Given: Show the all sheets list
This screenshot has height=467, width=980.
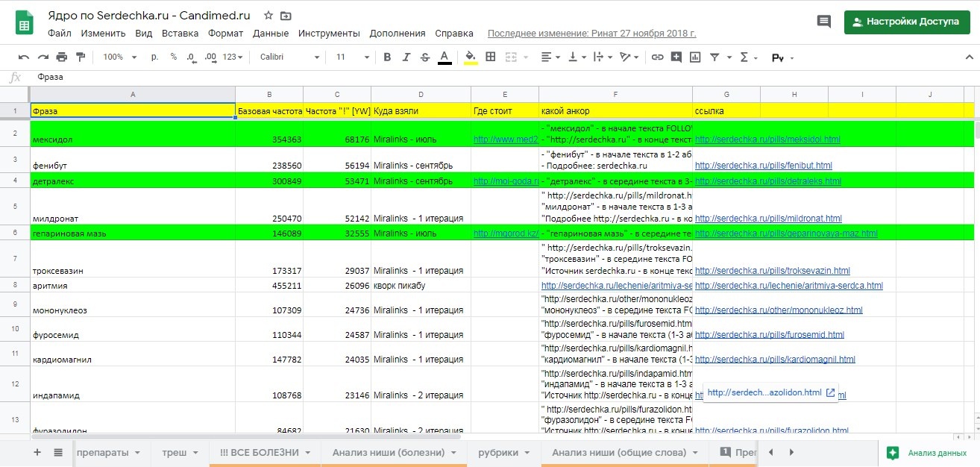Looking at the screenshot, I should click(58, 452).
